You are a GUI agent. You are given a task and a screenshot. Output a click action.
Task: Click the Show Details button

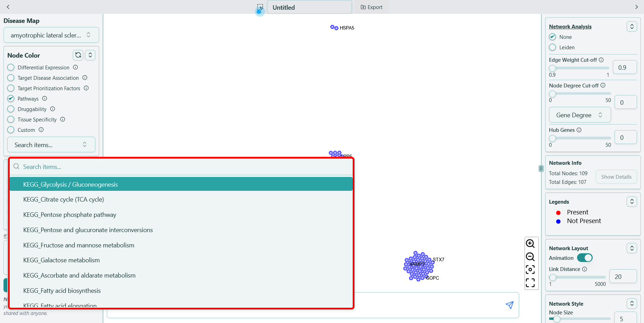point(616,177)
